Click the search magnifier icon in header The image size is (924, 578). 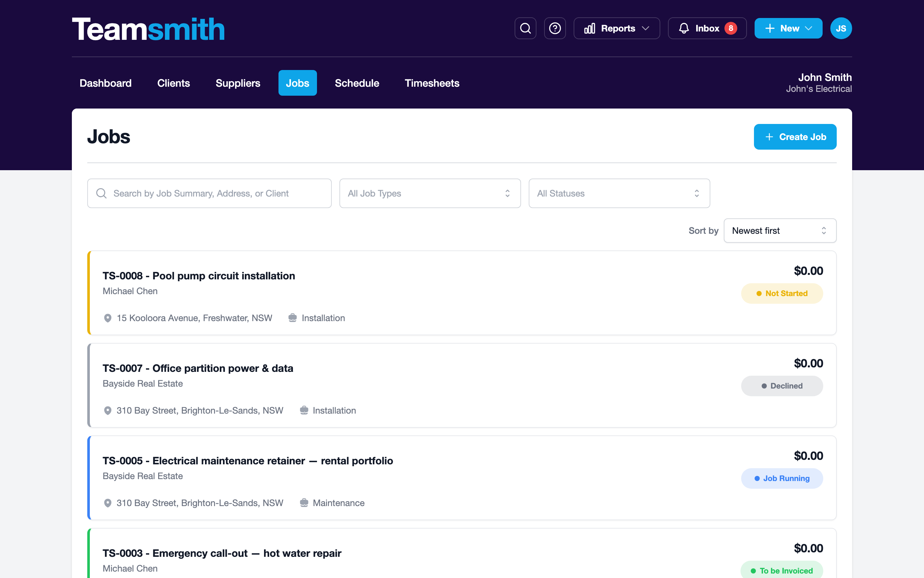click(x=526, y=28)
